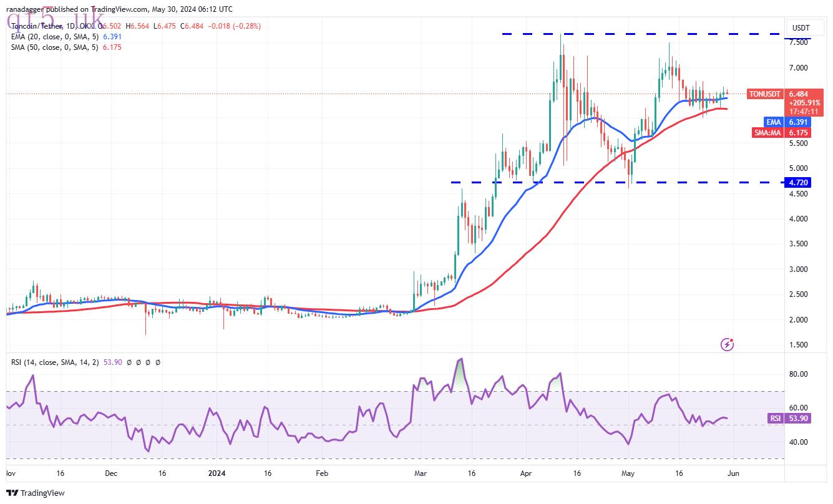Image resolution: width=833 pixels, height=504 pixels.
Task: Select the upper dashed resistance line near 7.6
Action: tap(642, 34)
